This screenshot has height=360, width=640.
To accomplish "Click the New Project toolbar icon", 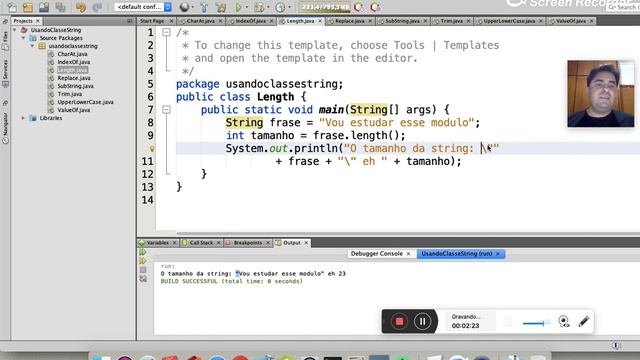I will pyautogui.click(x=27, y=7).
